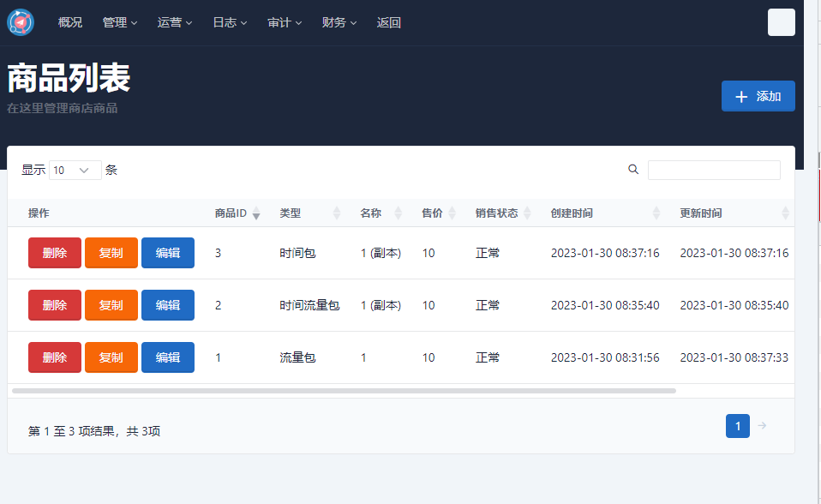Edit product with ID 3
Viewport: 821px width, 504px height.
point(168,253)
